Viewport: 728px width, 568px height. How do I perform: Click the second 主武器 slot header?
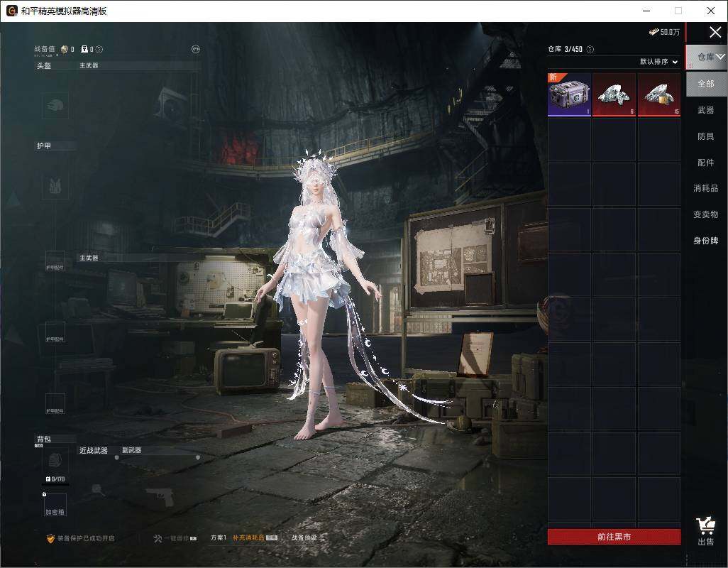pyautogui.click(x=89, y=258)
